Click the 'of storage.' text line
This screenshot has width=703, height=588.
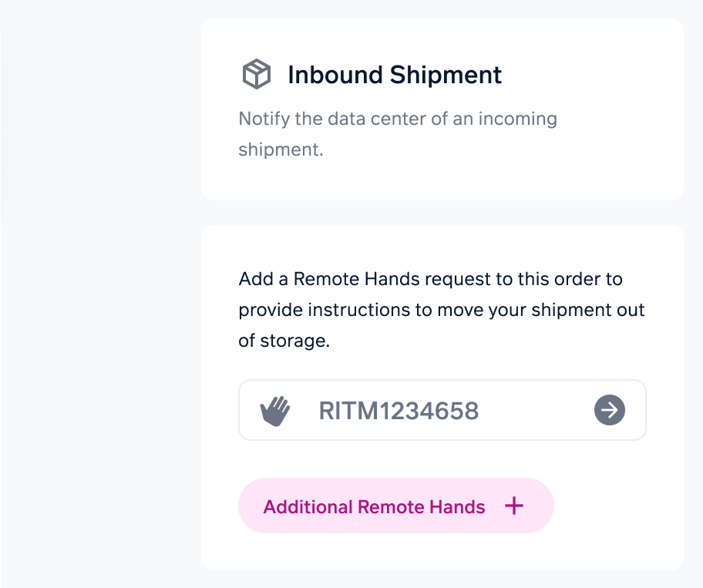click(x=284, y=341)
